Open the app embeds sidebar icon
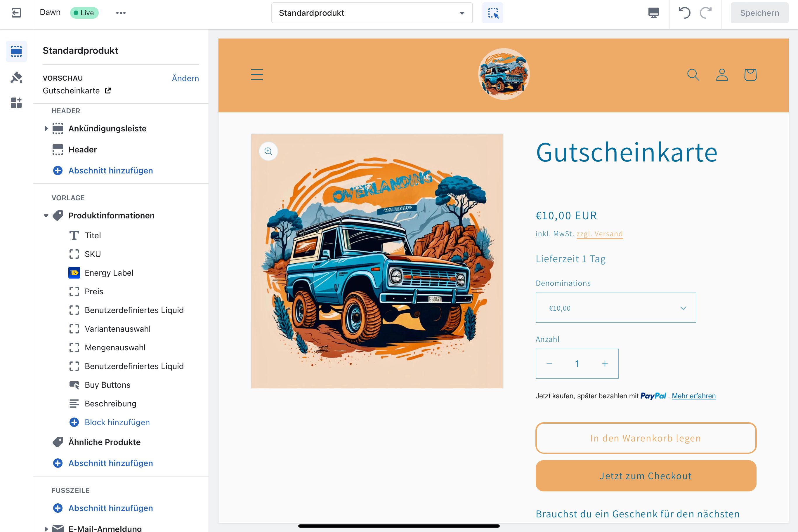The image size is (798, 532). click(16, 102)
